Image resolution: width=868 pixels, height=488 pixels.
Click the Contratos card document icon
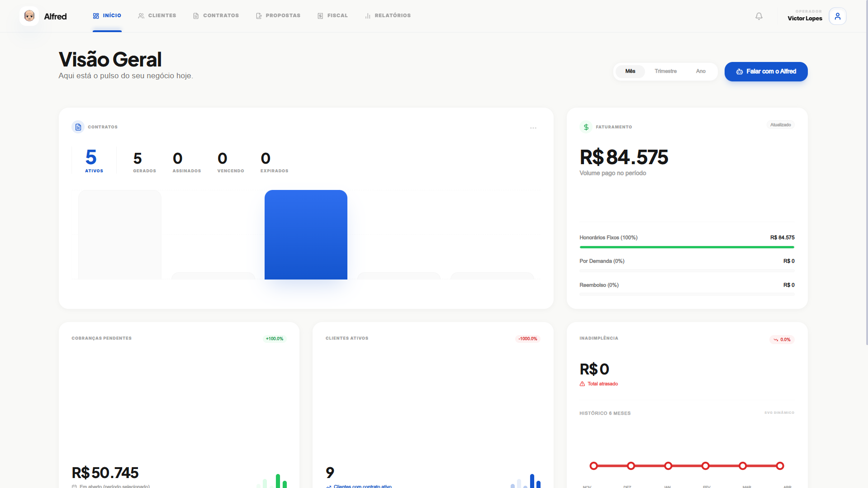[x=78, y=127]
